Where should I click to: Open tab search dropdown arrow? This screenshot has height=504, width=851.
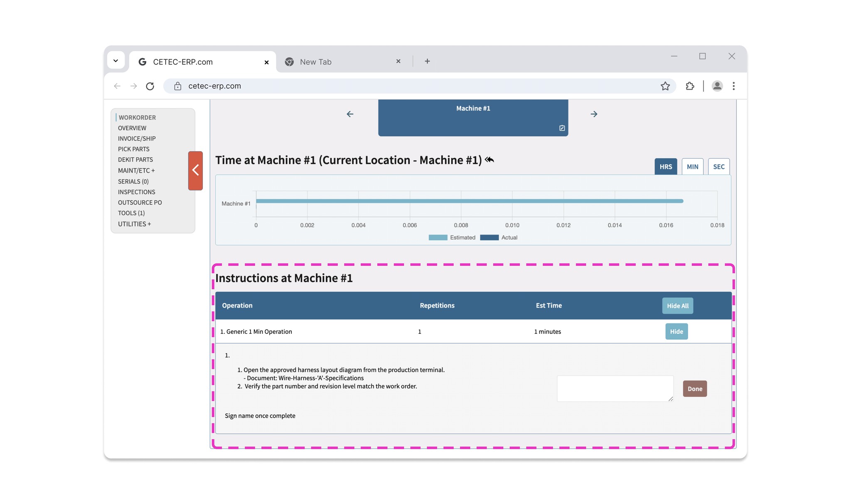coord(116,61)
